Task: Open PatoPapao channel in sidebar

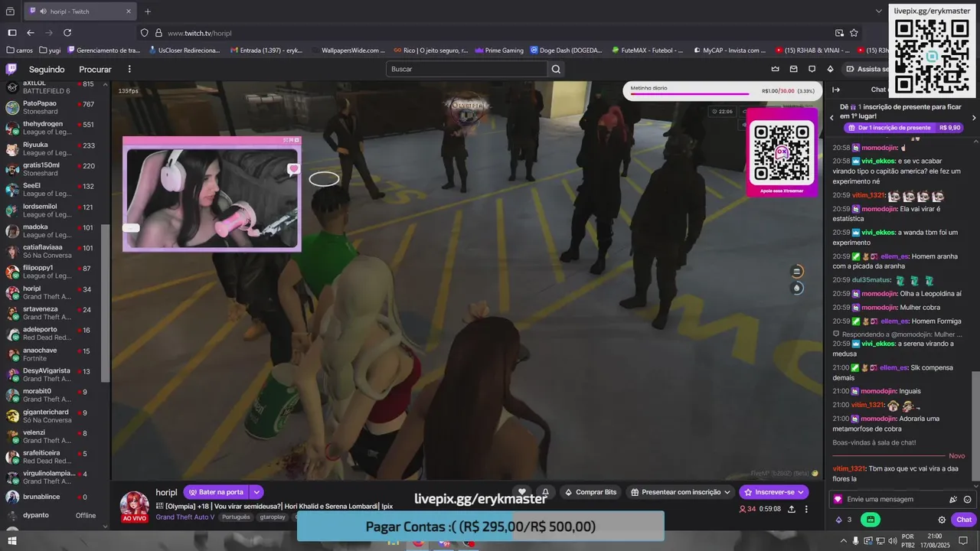Action: [51, 108]
